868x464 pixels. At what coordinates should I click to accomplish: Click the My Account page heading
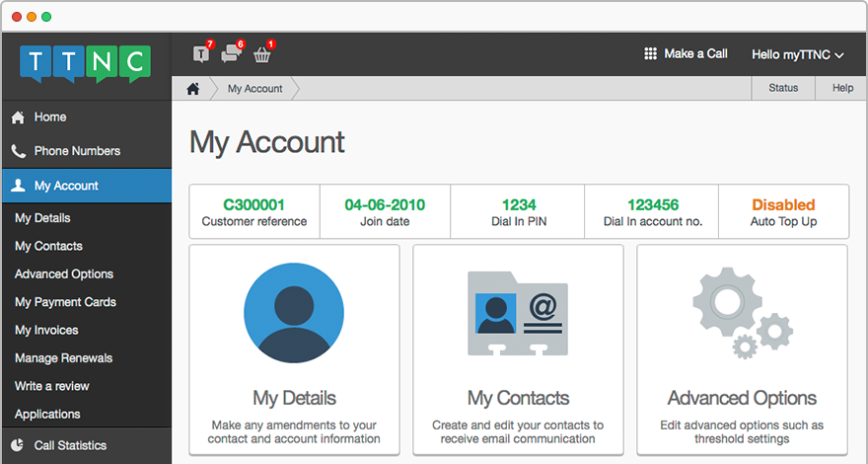[267, 142]
